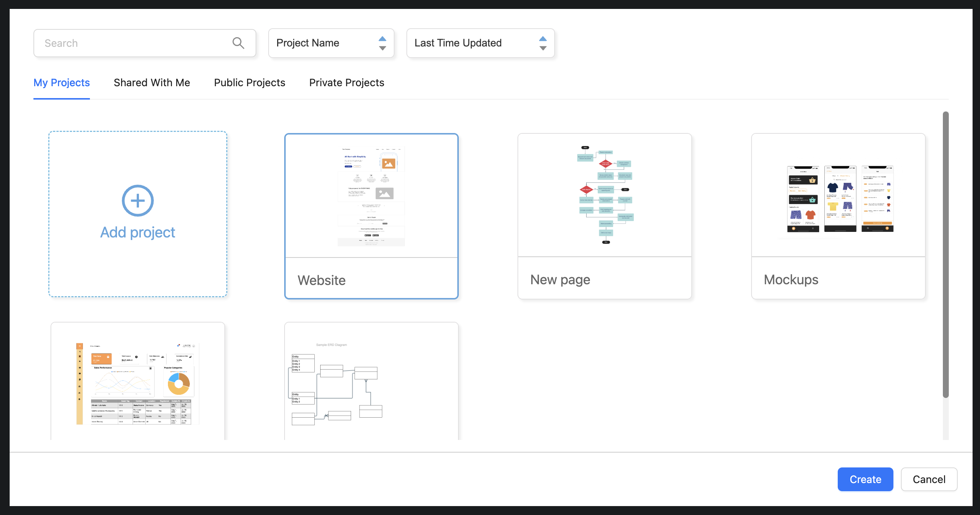Select the New page flowchart project
This screenshot has height=515, width=980.
pos(604,195)
